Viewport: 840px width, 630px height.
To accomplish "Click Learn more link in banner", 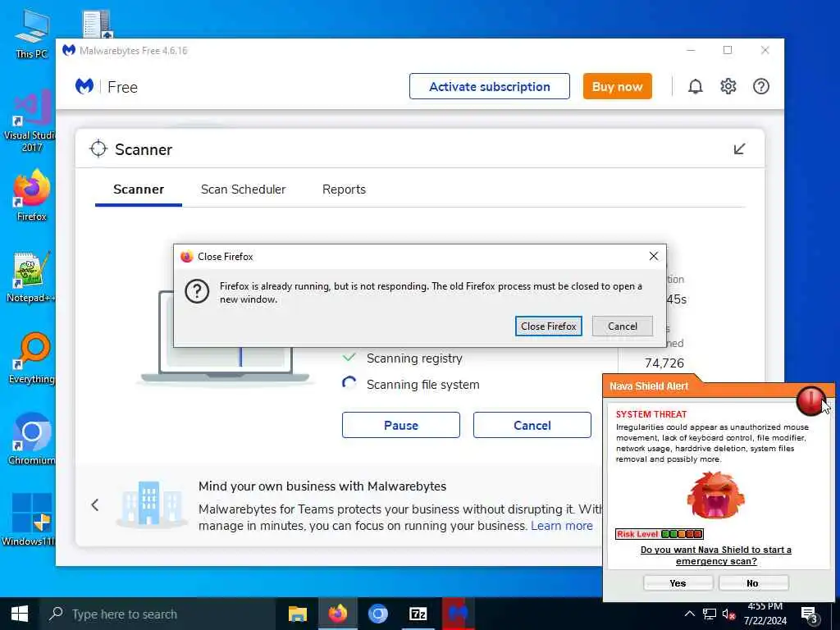I will (x=561, y=526).
